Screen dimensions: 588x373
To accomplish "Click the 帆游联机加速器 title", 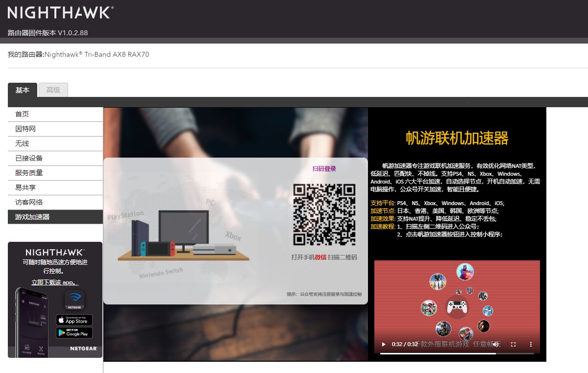I will tap(457, 138).
